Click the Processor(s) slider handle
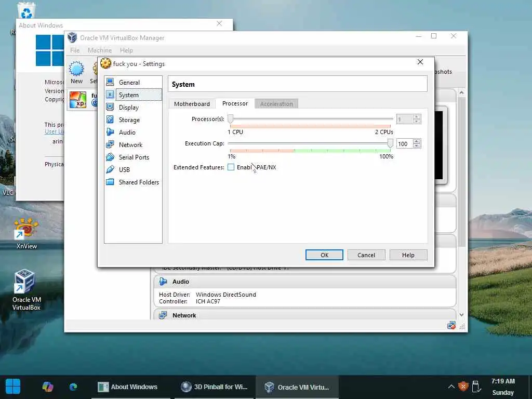532x399 pixels. click(x=230, y=119)
